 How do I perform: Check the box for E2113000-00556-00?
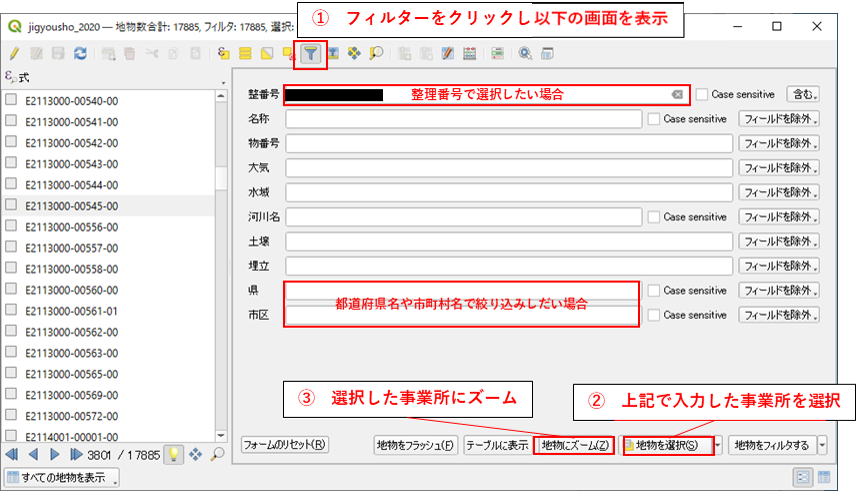pyautogui.click(x=11, y=226)
